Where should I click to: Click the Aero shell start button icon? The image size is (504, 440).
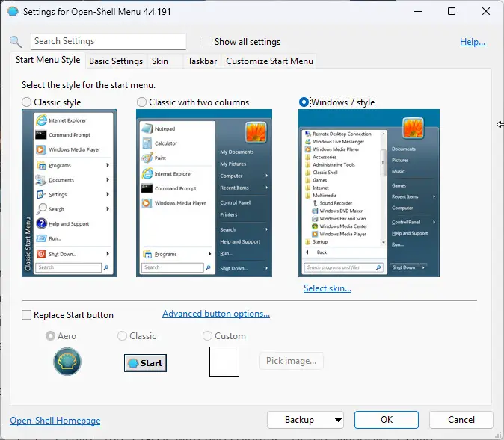pos(67,362)
